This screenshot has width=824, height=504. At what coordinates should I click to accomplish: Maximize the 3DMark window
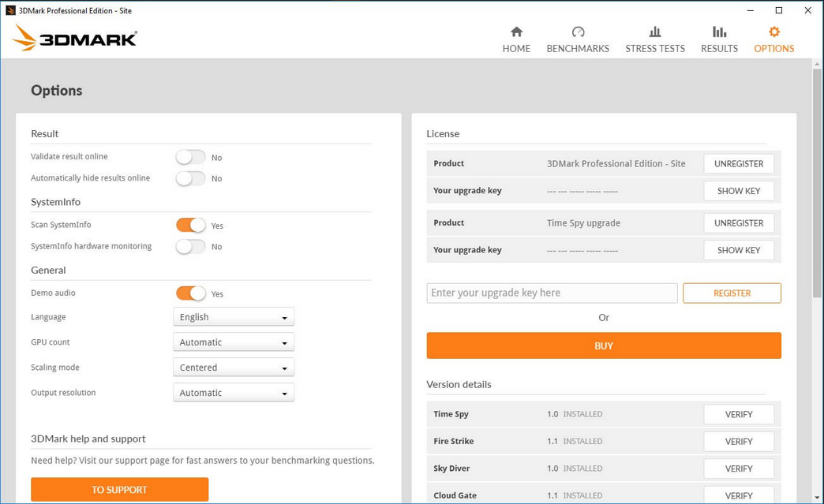[779, 10]
